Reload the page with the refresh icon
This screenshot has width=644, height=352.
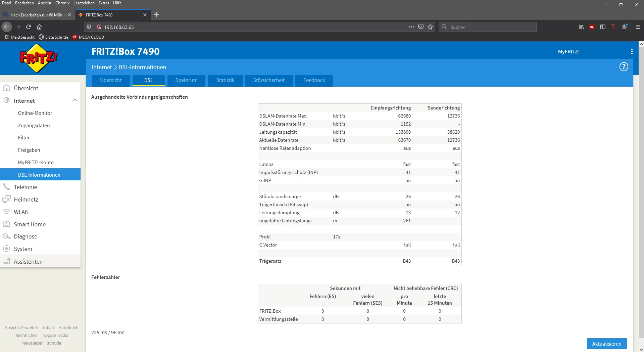[x=29, y=27]
